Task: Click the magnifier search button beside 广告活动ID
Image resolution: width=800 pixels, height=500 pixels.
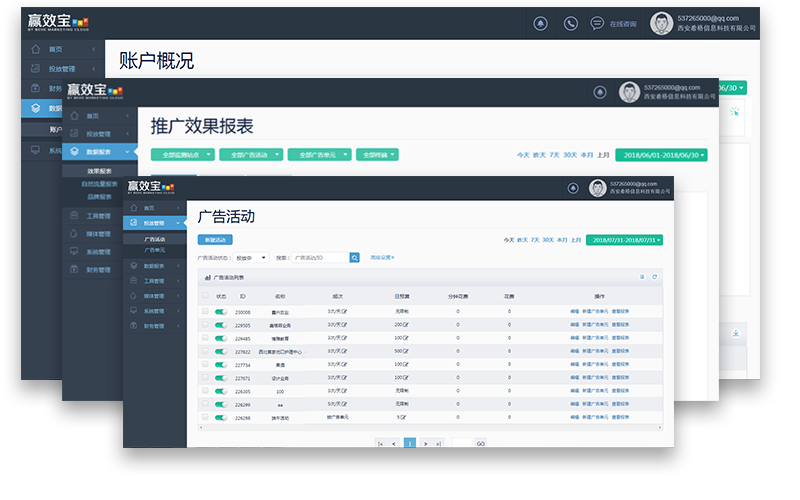Action: click(354, 257)
